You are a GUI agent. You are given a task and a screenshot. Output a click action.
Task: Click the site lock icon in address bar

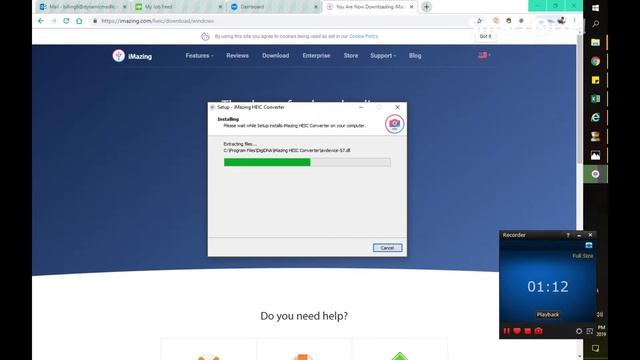[95, 21]
